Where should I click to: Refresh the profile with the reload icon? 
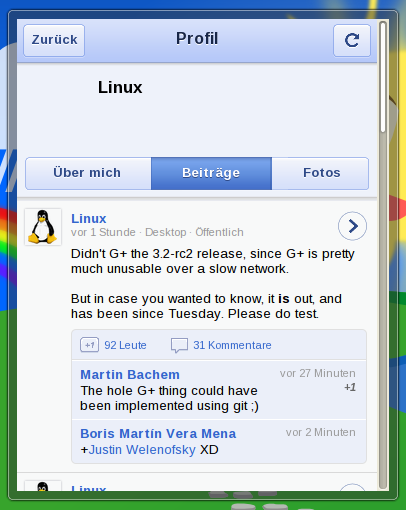352,40
